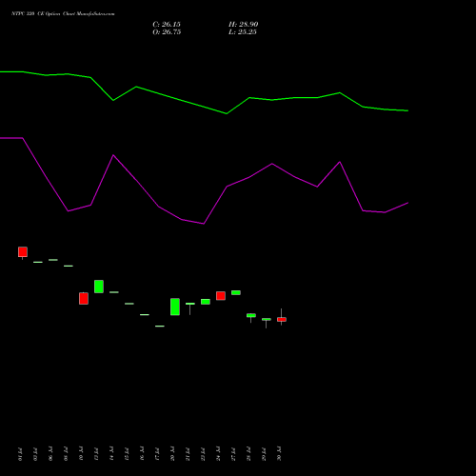Click the low value L: 25.25
This screenshot has width=476, height=476.
pyautogui.click(x=243, y=32)
